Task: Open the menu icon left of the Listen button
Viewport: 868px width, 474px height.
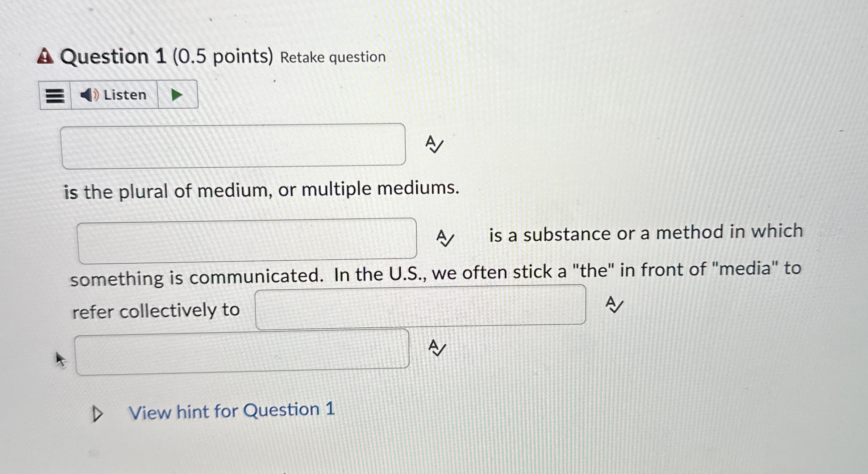Action: (x=56, y=95)
